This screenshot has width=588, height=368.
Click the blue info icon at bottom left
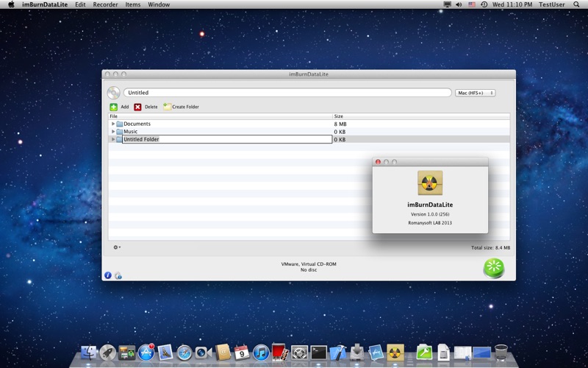point(108,275)
